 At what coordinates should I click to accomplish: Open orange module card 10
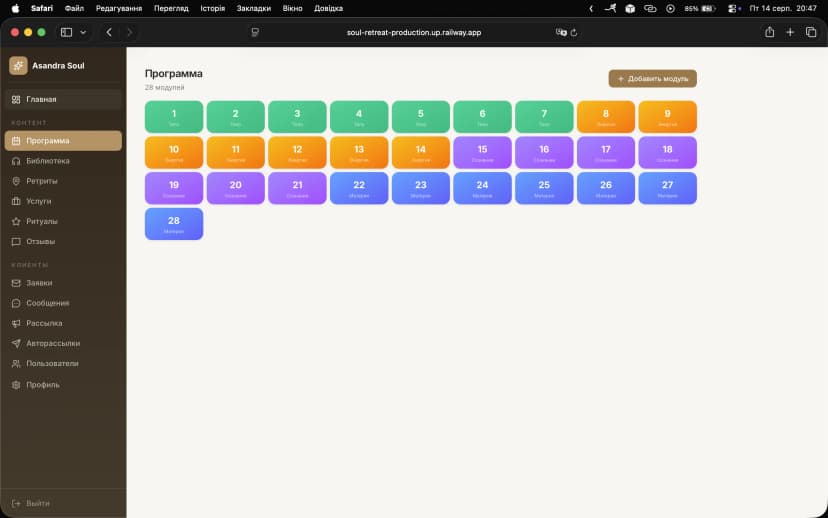pos(174,153)
